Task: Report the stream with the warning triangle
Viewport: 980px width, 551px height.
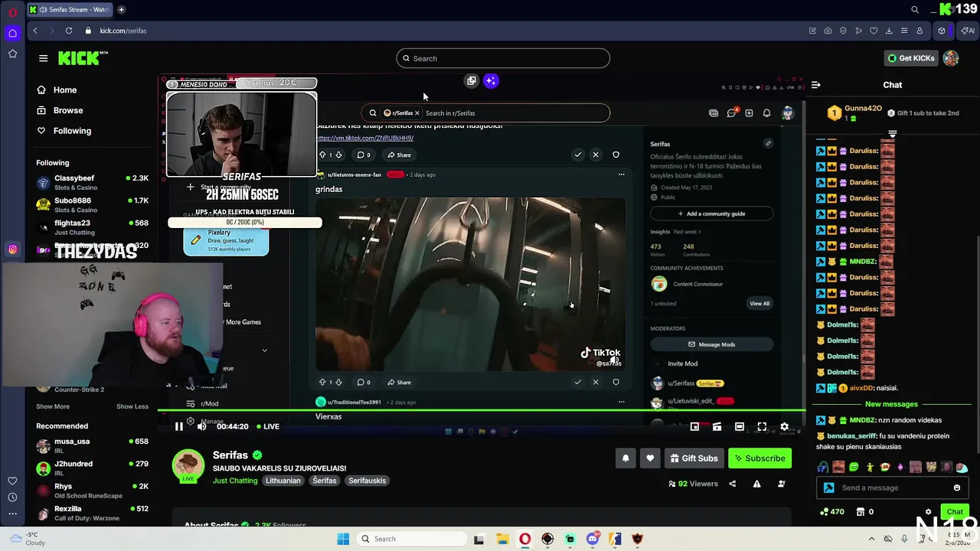Action: pyautogui.click(x=756, y=484)
